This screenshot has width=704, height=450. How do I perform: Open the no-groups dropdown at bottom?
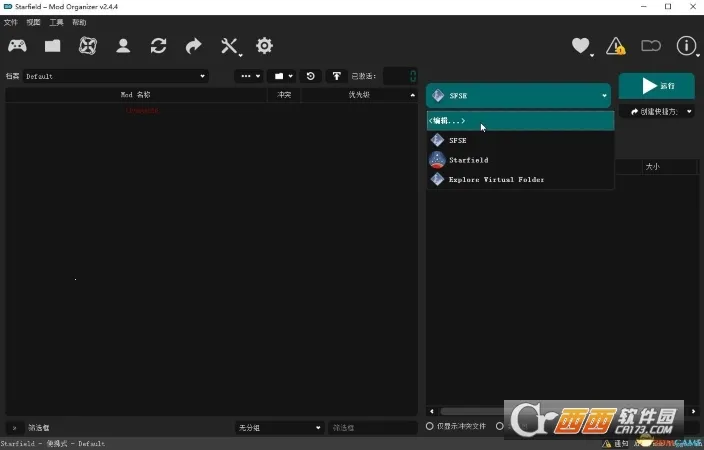[x=279, y=428]
